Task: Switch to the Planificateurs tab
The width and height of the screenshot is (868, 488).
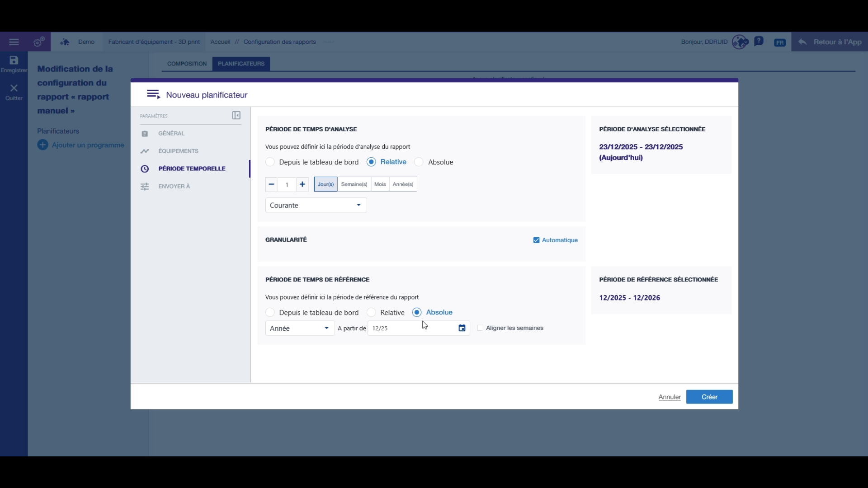Action: pos(241,64)
